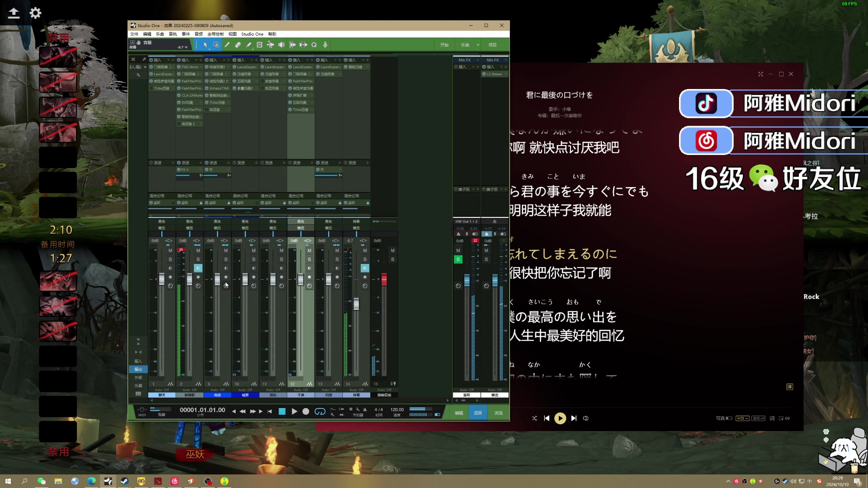The height and width of the screenshot is (488, 868).
Task: Select the Listen (speaker) tool
Action: click(281, 45)
